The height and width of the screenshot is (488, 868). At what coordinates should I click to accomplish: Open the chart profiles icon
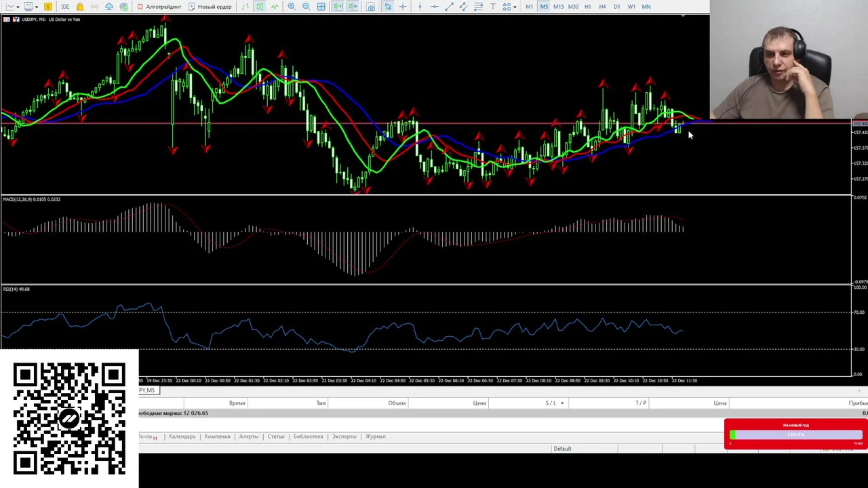coord(29,7)
